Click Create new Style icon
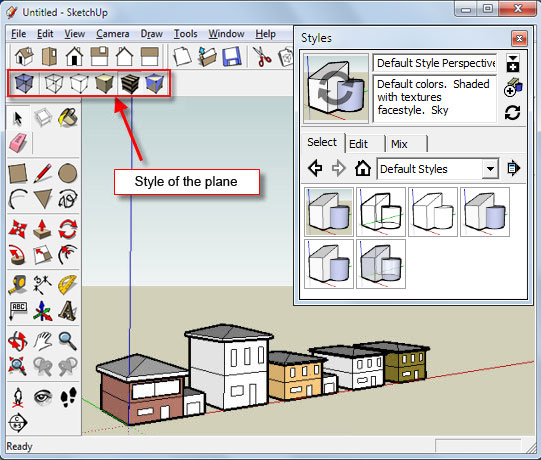This screenshot has height=460, width=541. pos(513,87)
